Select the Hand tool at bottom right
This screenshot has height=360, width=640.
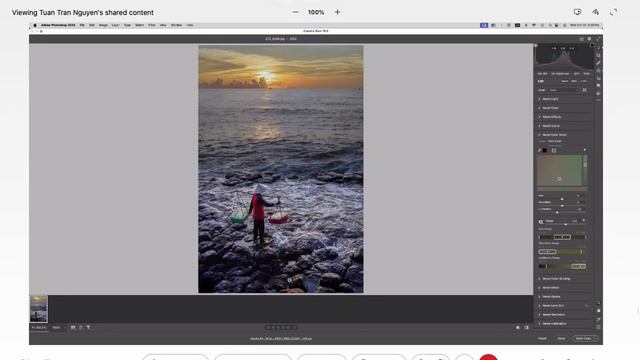pos(598,311)
